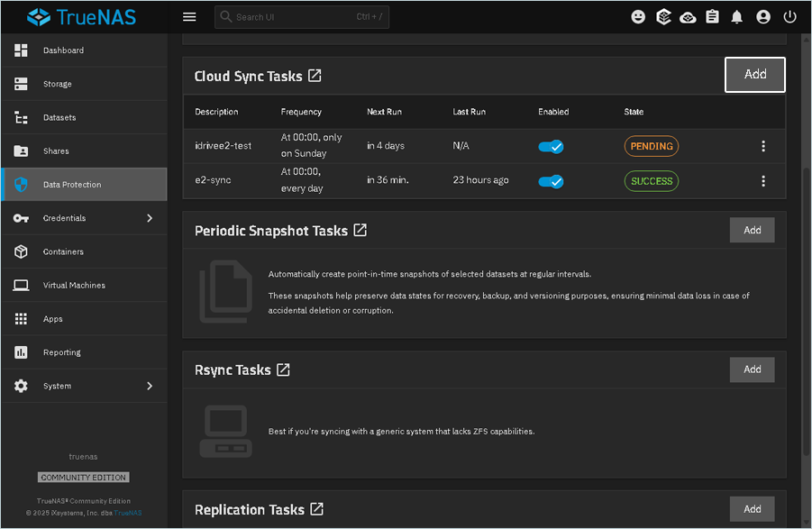Image resolution: width=812 pixels, height=529 pixels.
Task: Open the jobs clipboard icon
Action: tap(713, 17)
